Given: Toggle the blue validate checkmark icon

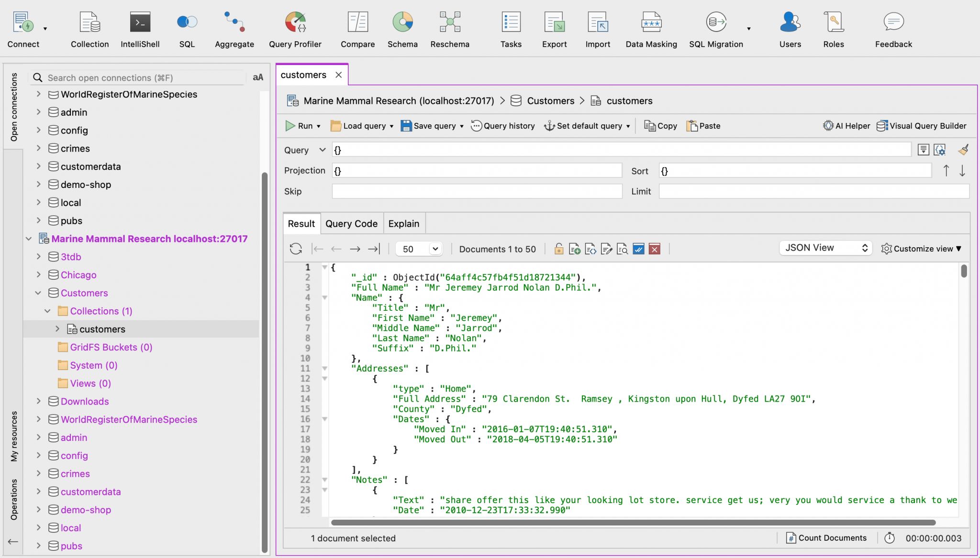Looking at the screenshot, I should click(638, 249).
